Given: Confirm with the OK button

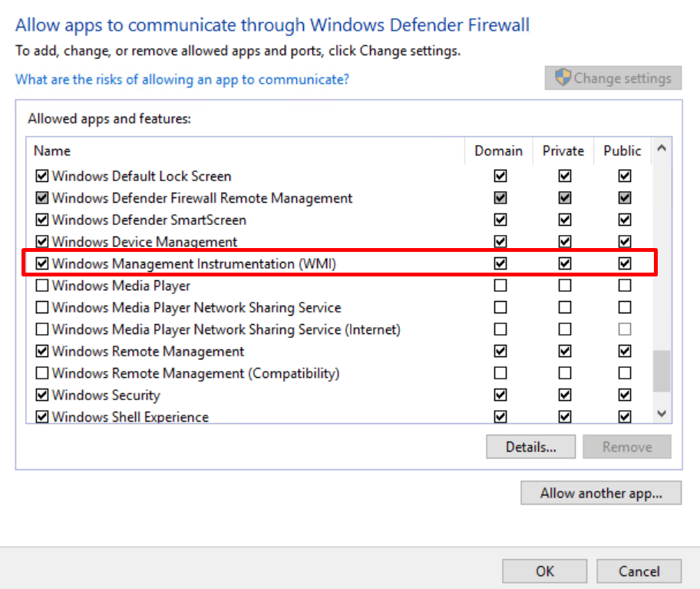Looking at the screenshot, I should tap(544, 571).
